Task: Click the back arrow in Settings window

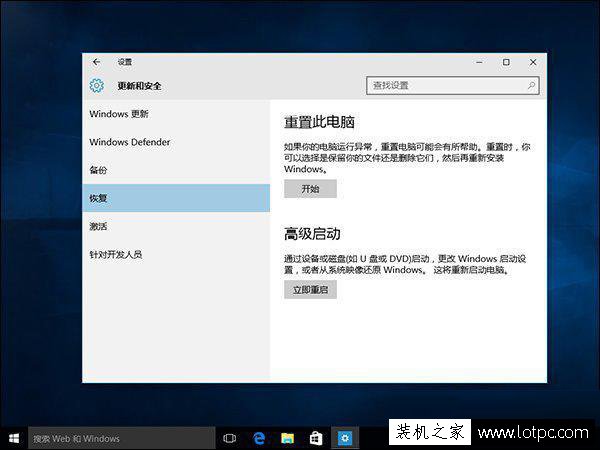Action: click(96, 62)
